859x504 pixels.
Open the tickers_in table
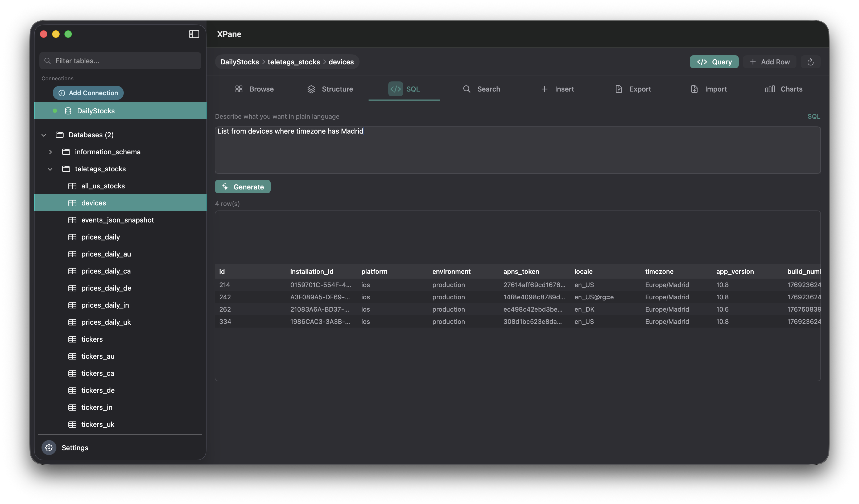tap(120, 407)
